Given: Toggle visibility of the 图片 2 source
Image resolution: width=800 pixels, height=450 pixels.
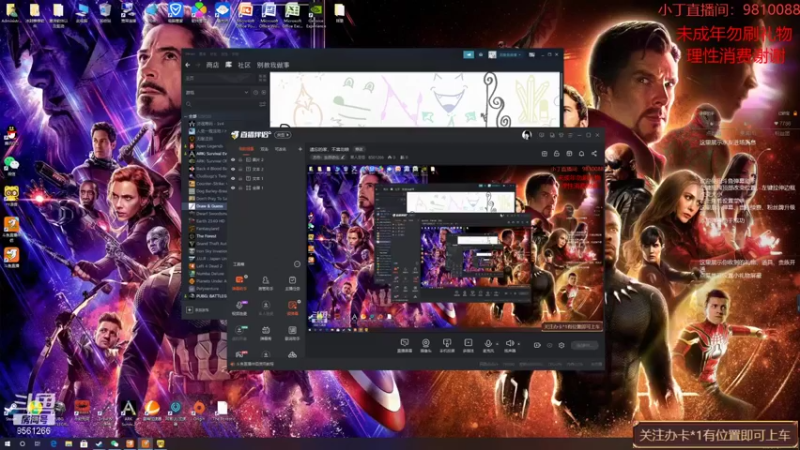Looking at the screenshot, I should tap(233, 160).
